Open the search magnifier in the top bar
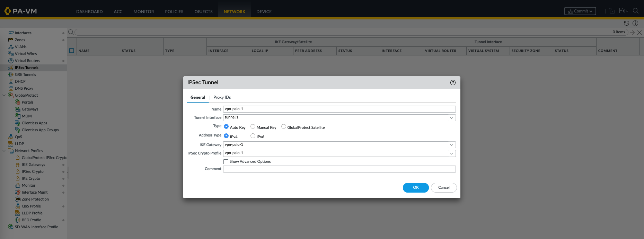 [635, 11]
